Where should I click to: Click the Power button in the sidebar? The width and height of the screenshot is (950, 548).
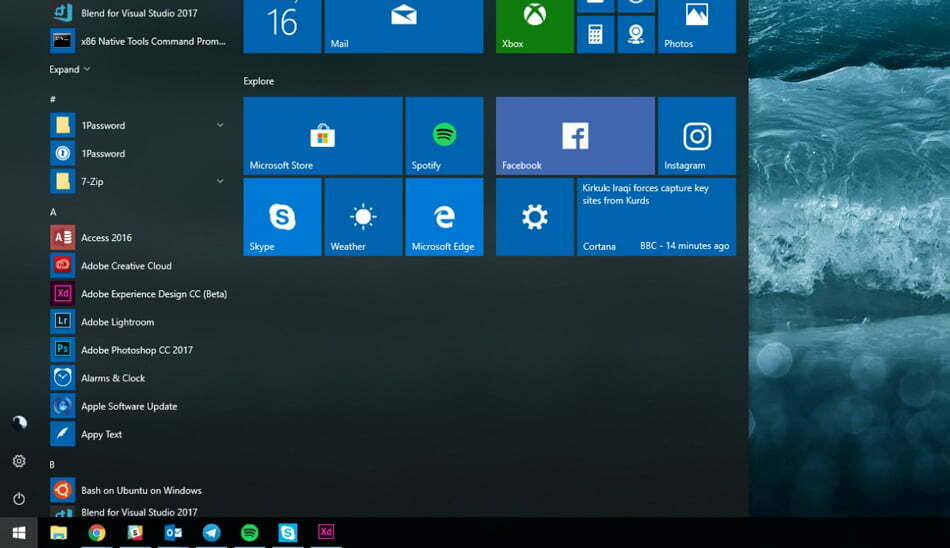[x=19, y=498]
